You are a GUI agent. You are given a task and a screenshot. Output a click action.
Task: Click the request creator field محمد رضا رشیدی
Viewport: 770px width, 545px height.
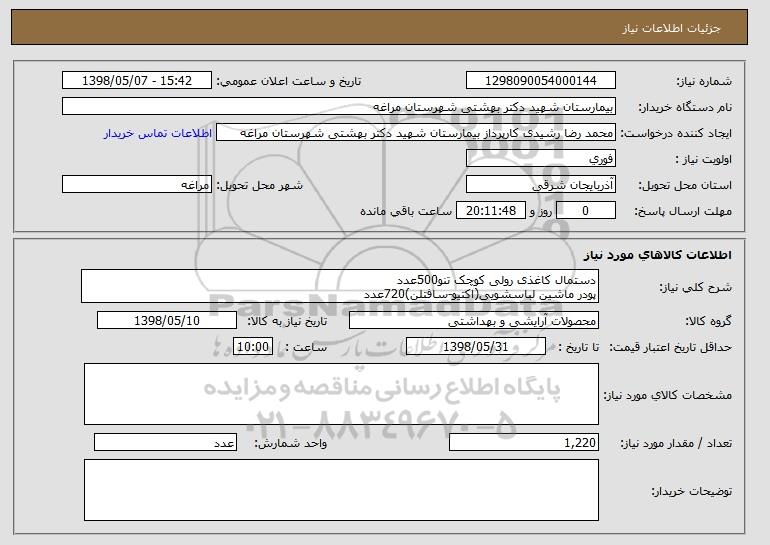coord(416,133)
